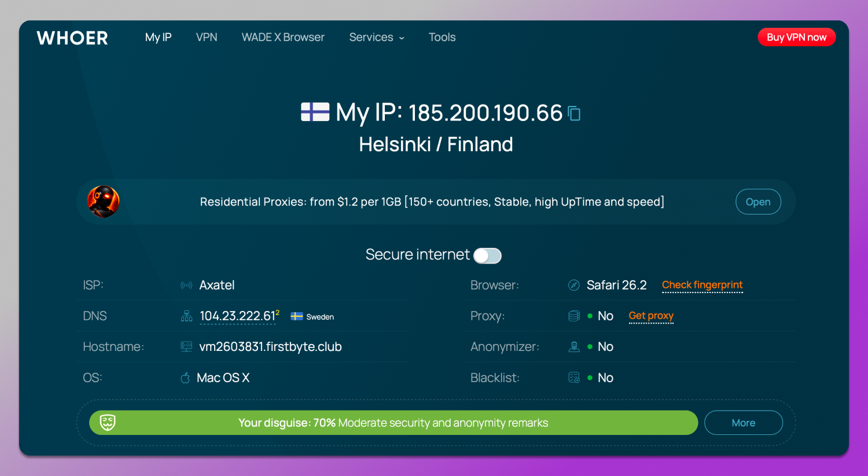Click the Safari compass browser icon

click(x=574, y=285)
